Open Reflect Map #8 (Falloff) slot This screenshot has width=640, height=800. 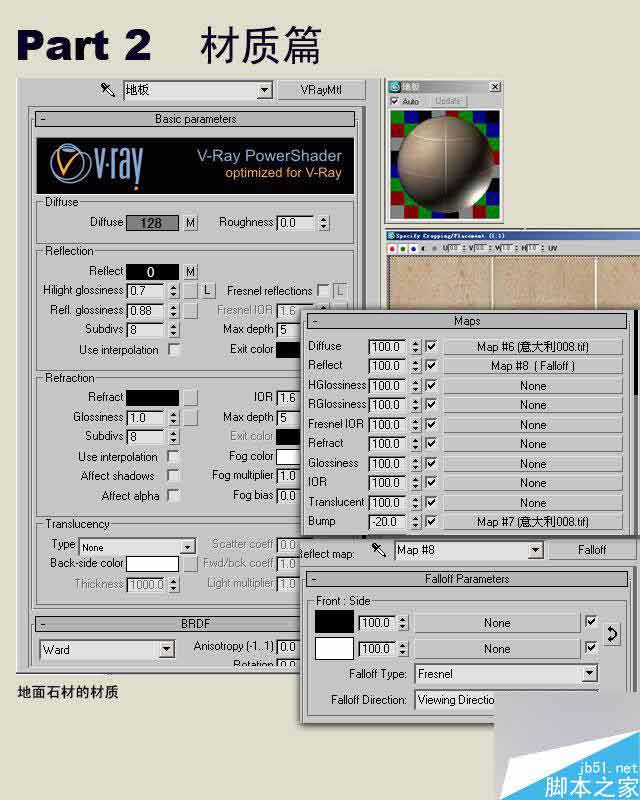(533, 366)
